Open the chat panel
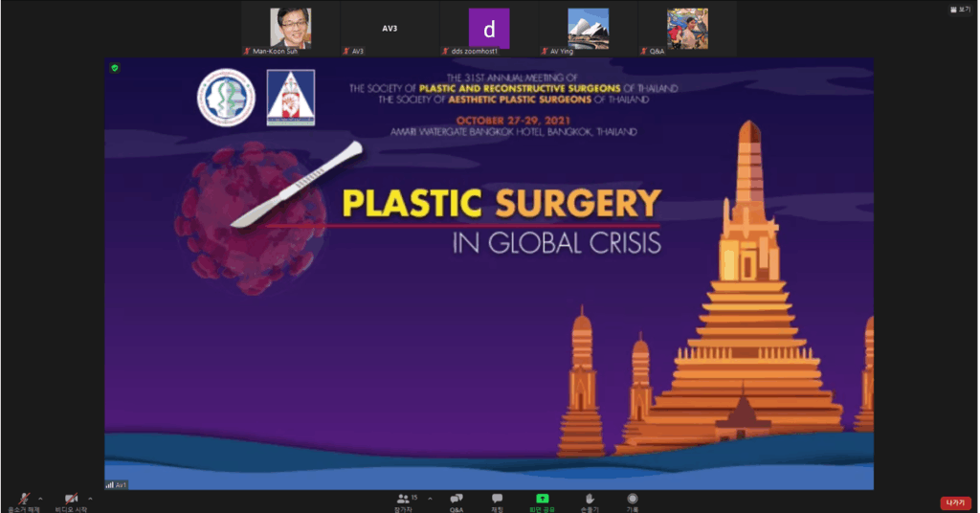 tap(497, 499)
